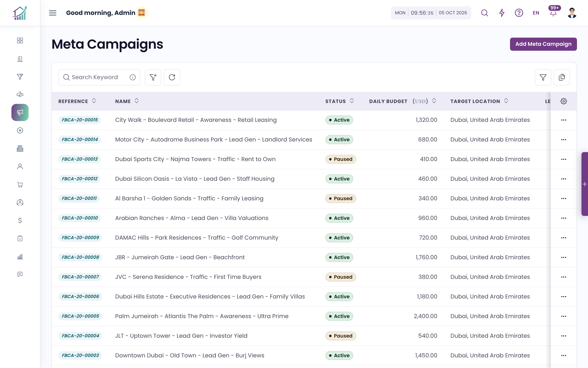The image size is (588, 368).
Task: Open the admin profile avatar
Action: tap(572, 13)
